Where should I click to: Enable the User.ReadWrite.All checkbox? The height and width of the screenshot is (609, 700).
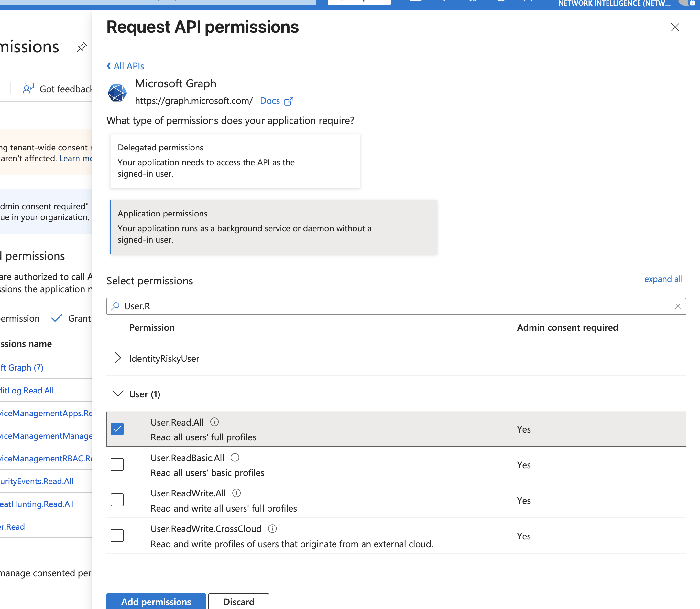(x=117, y=500)
